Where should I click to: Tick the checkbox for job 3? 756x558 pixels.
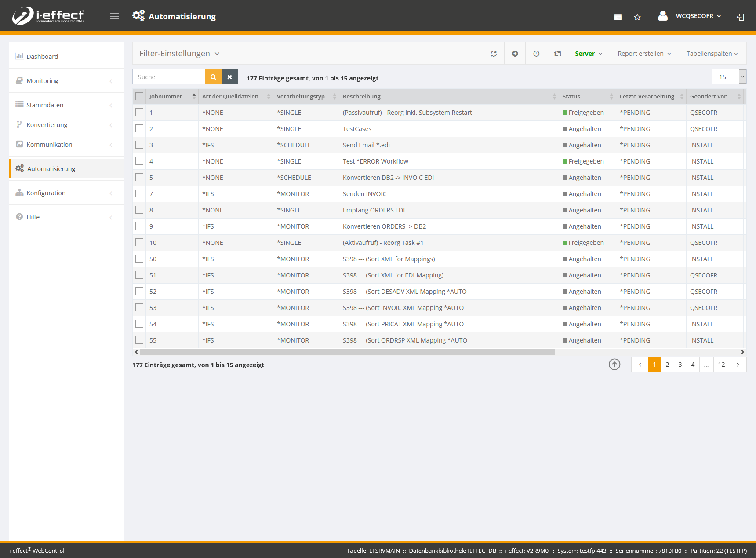pyautogui.click(x=139, y=145)
